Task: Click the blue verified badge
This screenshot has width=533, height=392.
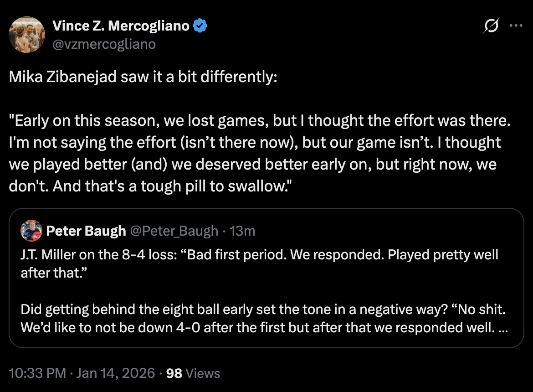Action: click(x=200, y=26)
